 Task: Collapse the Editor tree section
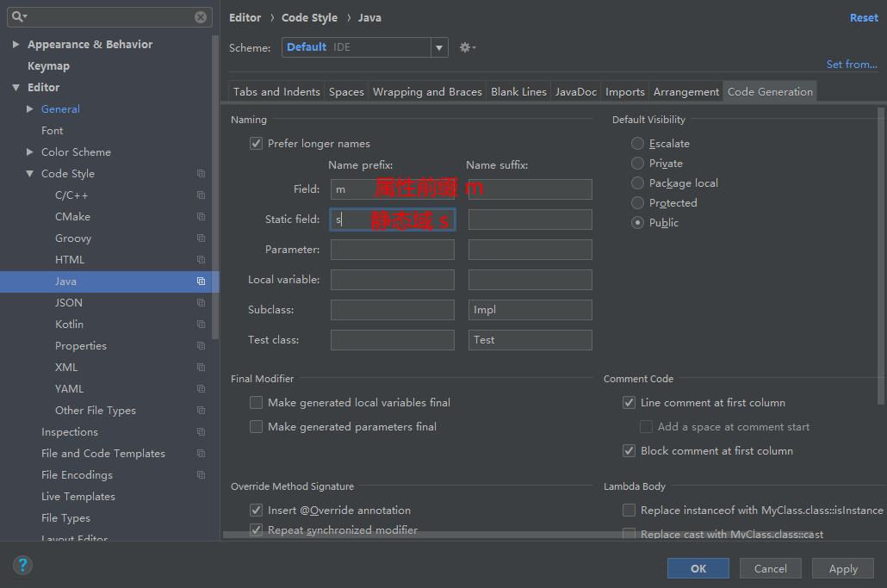point(16,88)
